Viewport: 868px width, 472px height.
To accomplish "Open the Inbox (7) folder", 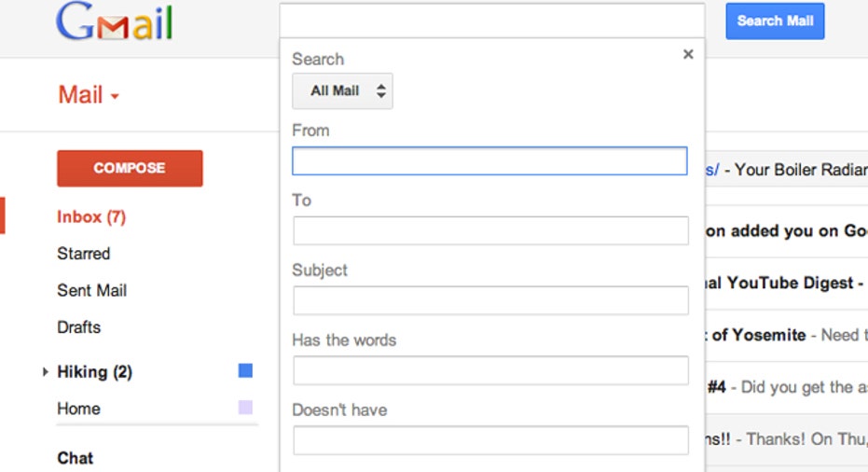I will [91, 216].
